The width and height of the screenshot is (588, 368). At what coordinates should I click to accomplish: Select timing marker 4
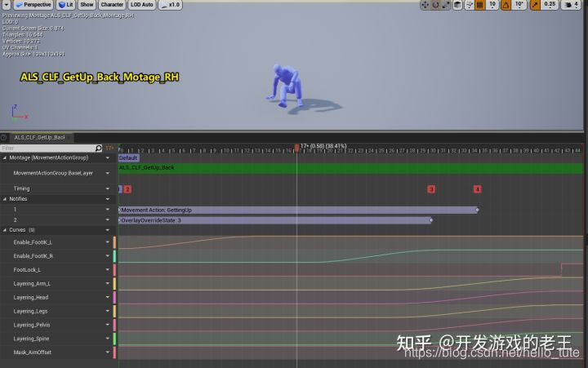point(477,189)
